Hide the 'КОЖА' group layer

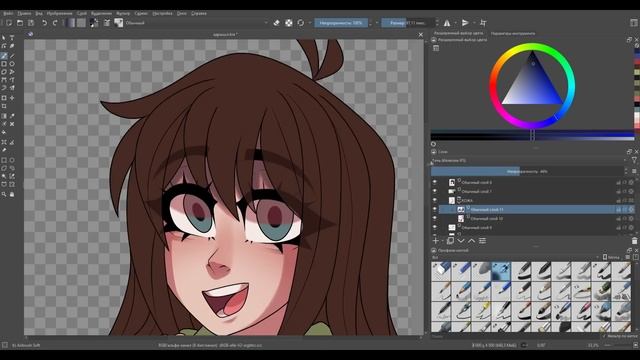(x=434, y=200)
